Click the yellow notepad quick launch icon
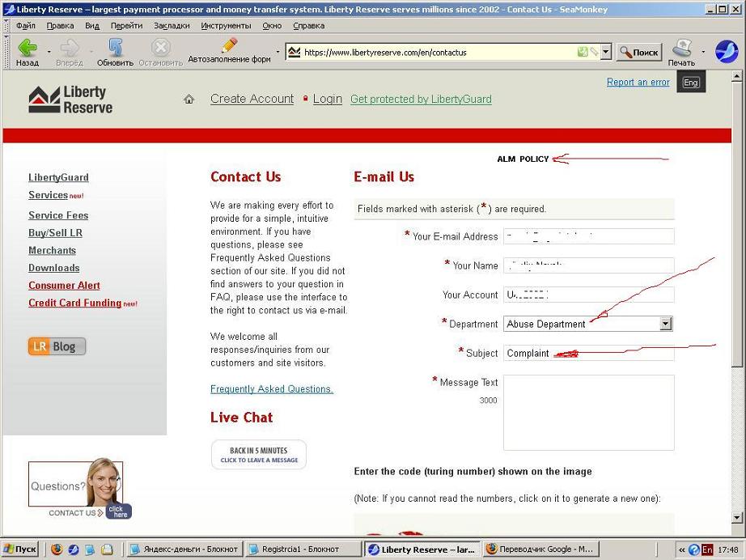Viewport: 746px width, 560px height. point(107,549)
